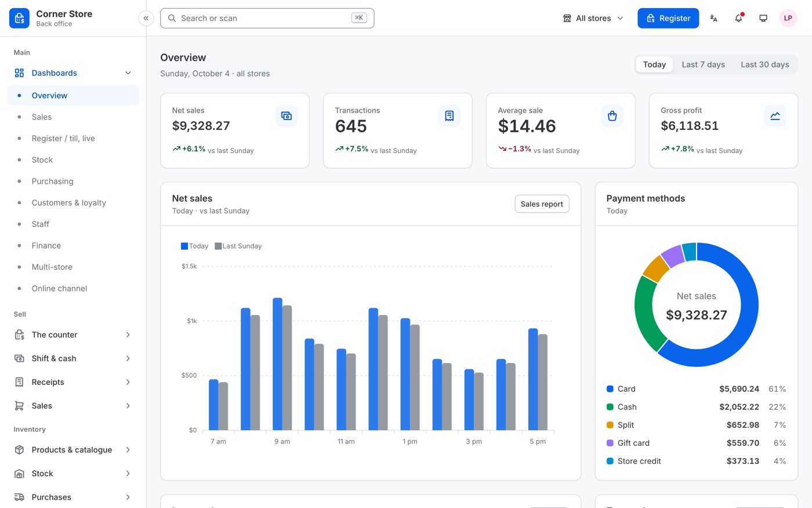Switch to Last 7 days tab
Image resolution: width=812 pixels, height=508 pixels.
(703, 64)
